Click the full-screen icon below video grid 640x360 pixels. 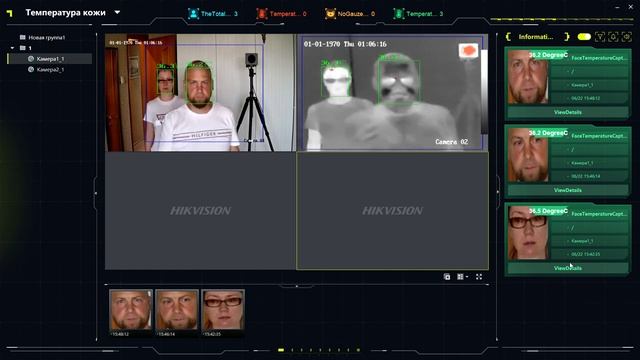pyautogui.click(x=479, y=277)
